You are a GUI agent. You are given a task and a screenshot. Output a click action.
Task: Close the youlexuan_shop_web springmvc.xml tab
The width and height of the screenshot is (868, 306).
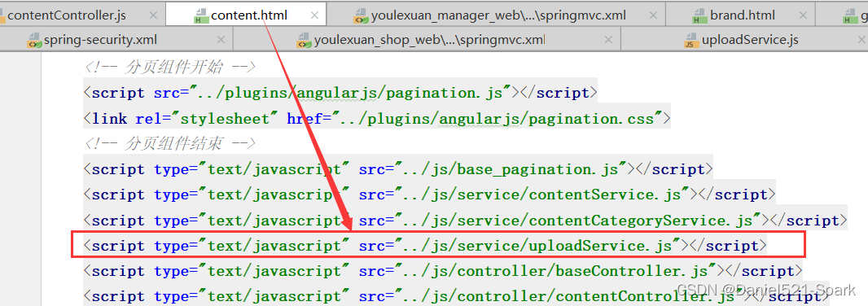[608, 40]
